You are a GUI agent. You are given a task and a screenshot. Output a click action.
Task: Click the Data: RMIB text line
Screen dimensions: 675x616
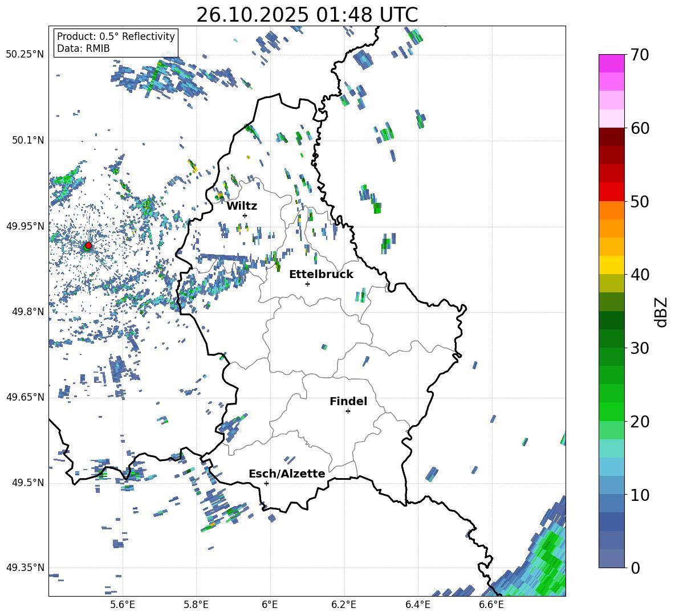click(x=83, y=48)
